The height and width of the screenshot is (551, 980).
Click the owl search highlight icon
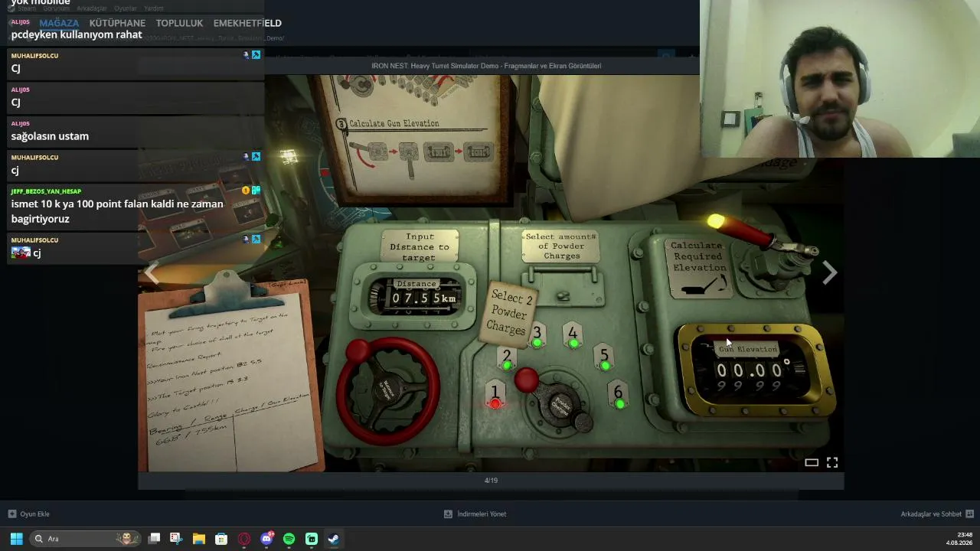coord(128,539)
